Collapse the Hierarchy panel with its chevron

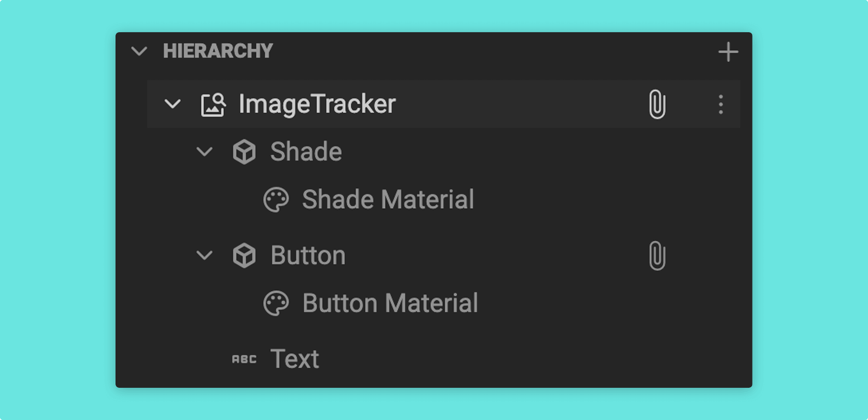click(139, 51)
